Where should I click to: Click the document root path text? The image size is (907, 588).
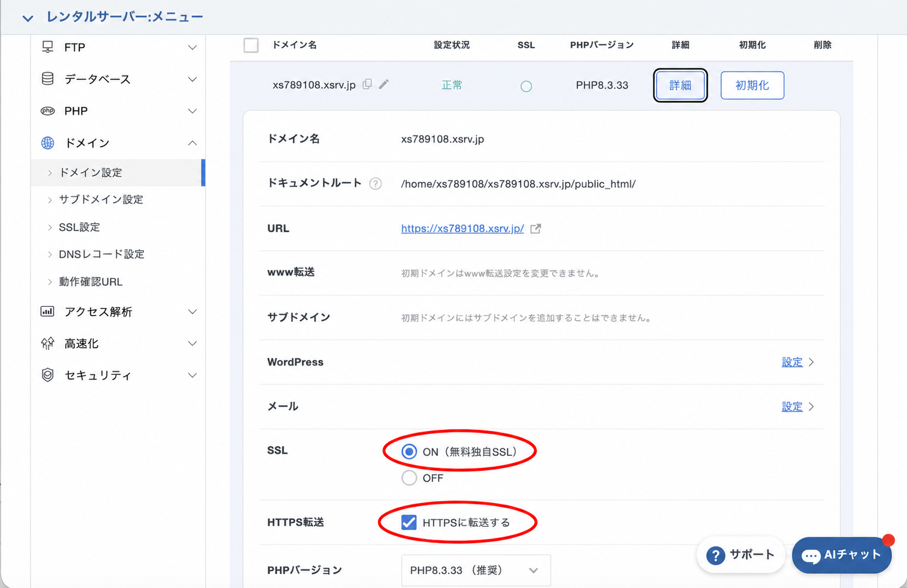click(x=518, y=184)
